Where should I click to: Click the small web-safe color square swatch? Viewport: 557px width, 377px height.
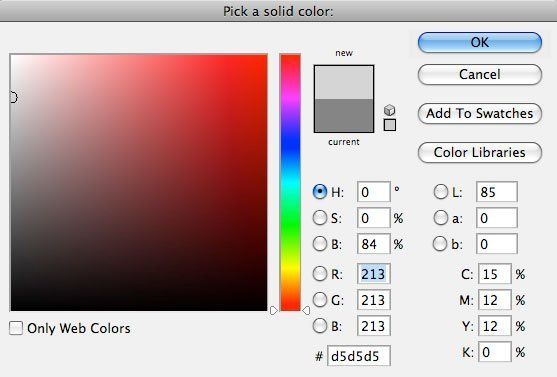click(390, 125)
